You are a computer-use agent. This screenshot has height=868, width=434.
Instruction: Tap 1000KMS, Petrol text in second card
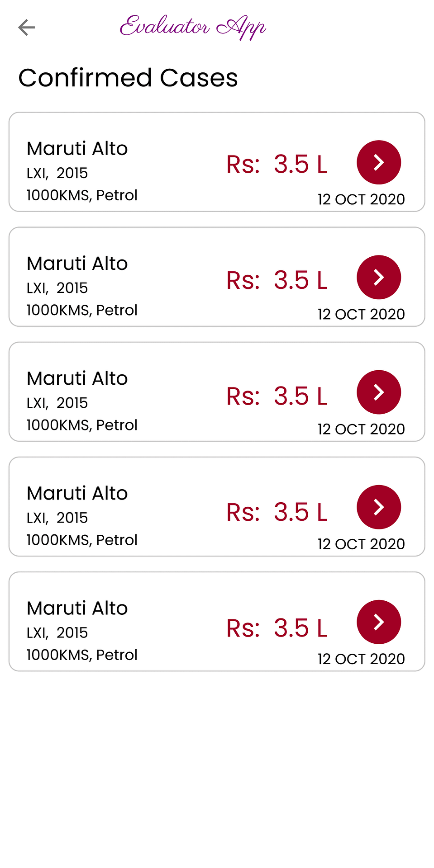(82, 310)
